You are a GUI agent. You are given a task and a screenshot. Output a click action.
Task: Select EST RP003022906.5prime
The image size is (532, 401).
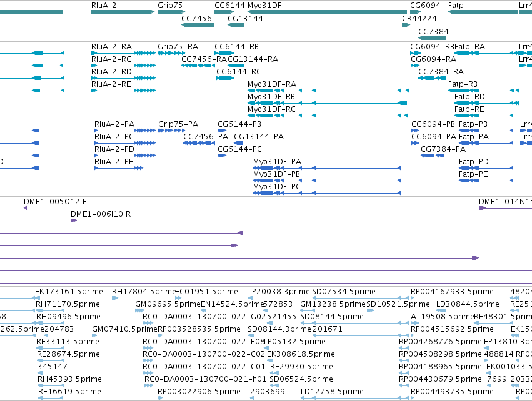pos(160,398)
